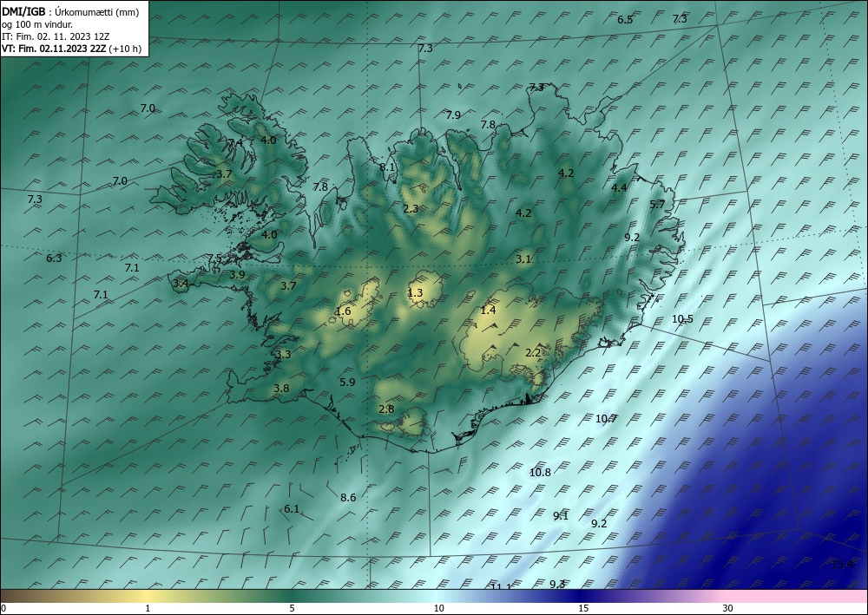This screenshot has width=868, height=615.
Task: Click the initial time "IT: Fim. 02. 11. 2023 12Z"
Action: coord(56,36)
